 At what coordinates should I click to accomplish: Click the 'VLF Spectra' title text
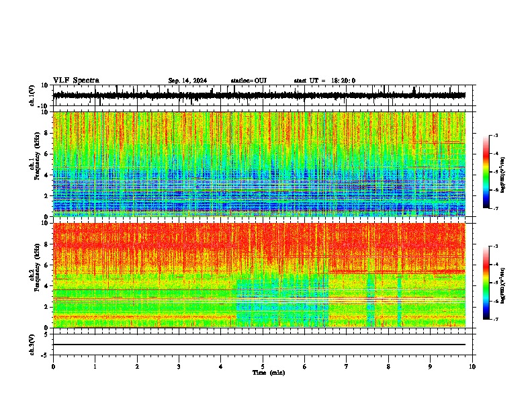pyautogui.click(x=76, y=81)
